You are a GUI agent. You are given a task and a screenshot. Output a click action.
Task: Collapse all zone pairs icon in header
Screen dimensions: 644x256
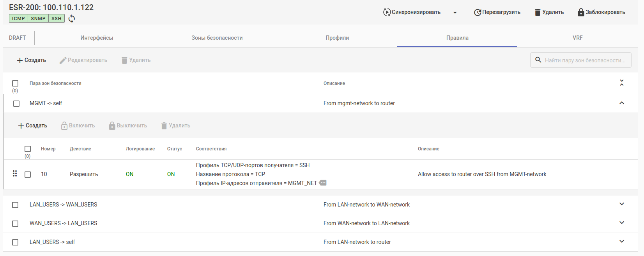click(x=622, y=83)
